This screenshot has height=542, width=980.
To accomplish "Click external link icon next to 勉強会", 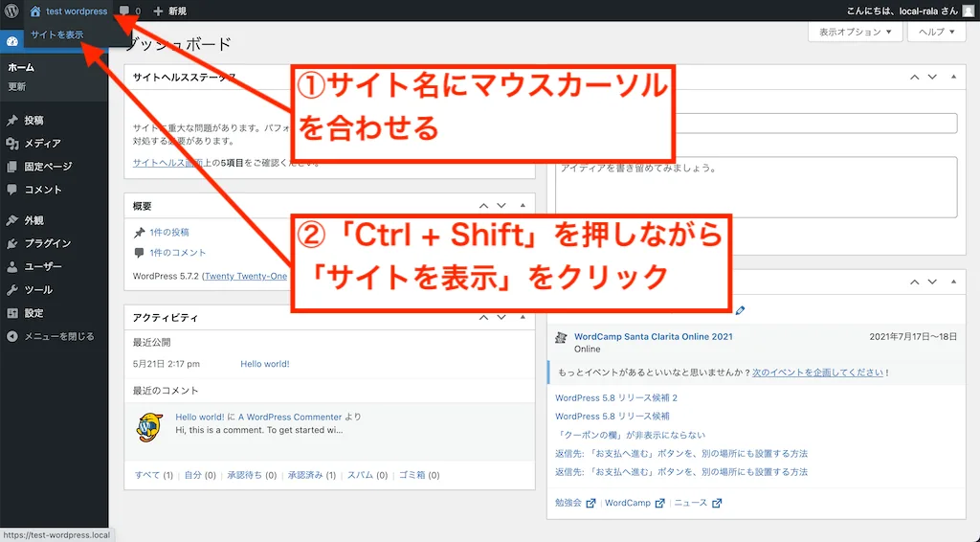I will (590, 504).
